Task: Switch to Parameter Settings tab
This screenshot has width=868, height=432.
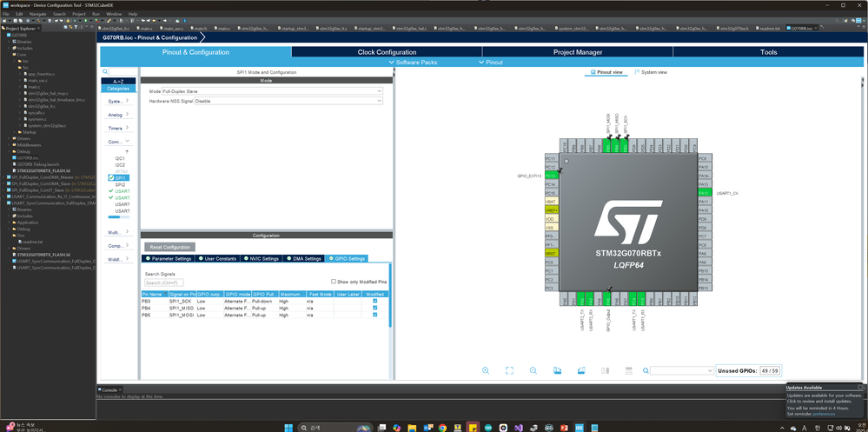Action: point(168,259)
